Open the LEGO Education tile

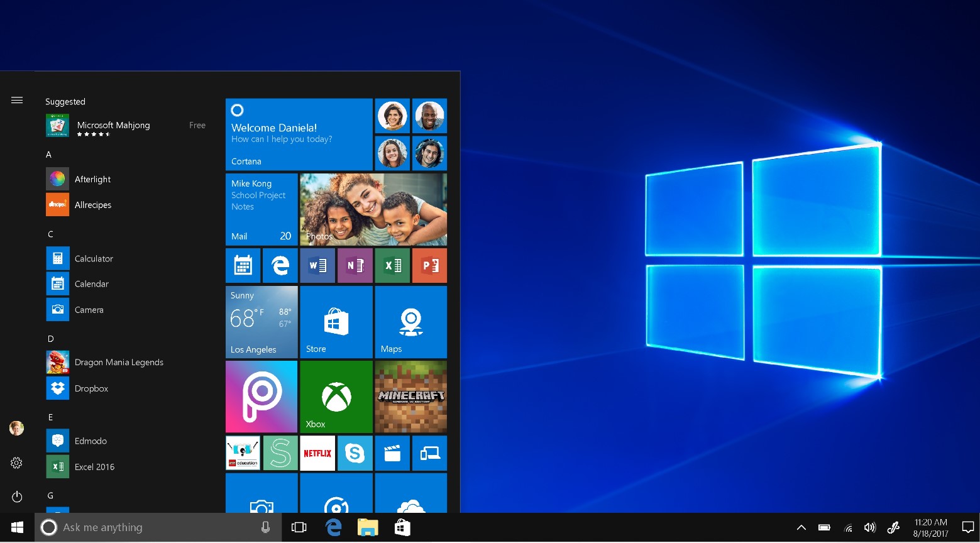pyautogui.click(x=243, y=453)
